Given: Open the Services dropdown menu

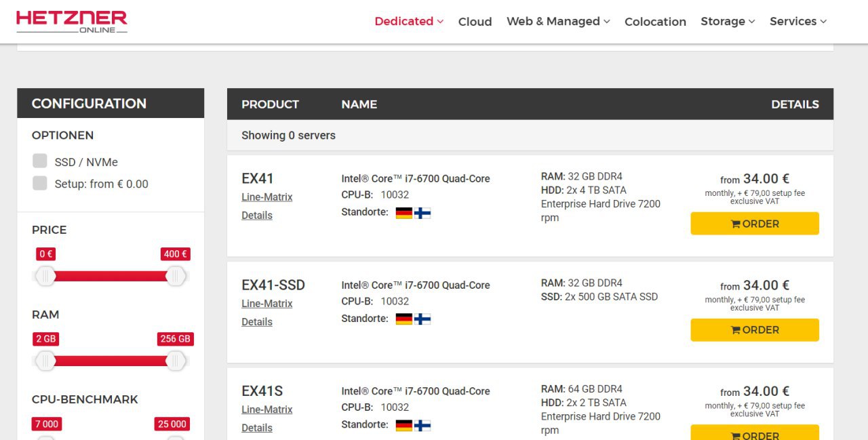Looking at the screenshot, I should pyautogui.click(x=798, y=21).
